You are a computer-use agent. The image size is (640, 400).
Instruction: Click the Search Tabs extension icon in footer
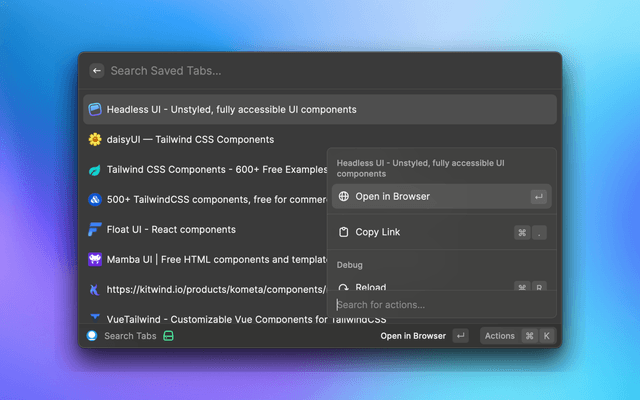[93, 336]
